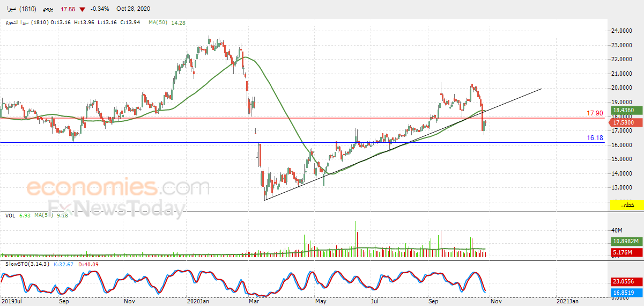The image size is (644, 306).
Task: Click the economies.com watermark logo
Action: tap(118, 188)
